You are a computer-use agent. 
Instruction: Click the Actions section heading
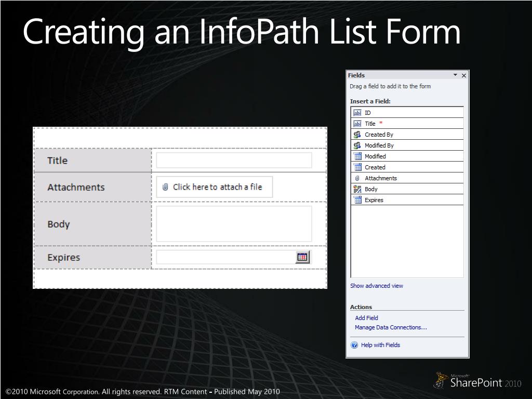click(361, 307)
